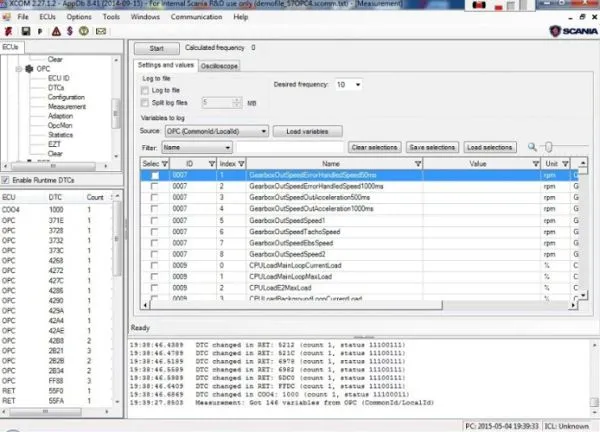
Task: Select DTCs under OPC in tree
Action: click(x=56, y=88)
